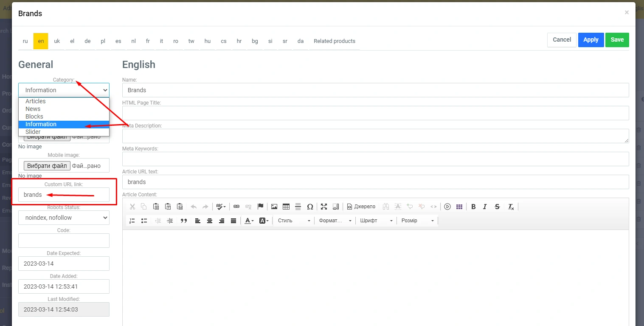Click the Custom URL link field
Screen dimensions: 644x326
64,195
